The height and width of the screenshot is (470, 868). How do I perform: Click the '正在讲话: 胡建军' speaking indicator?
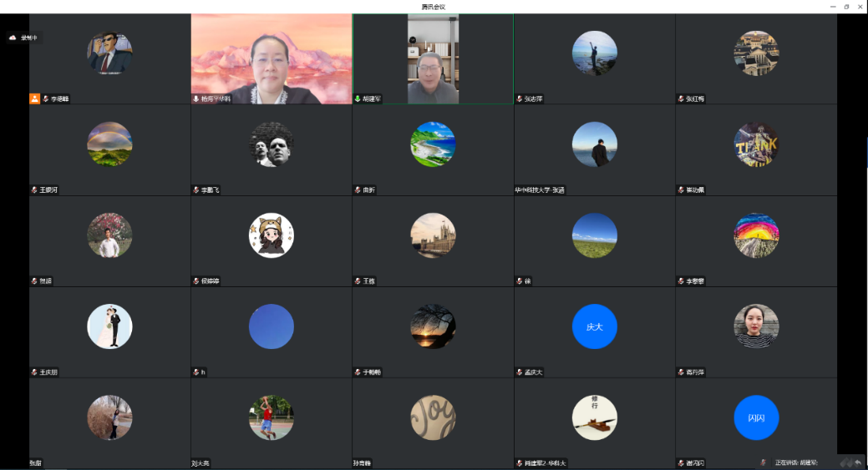tap(796, 462)
